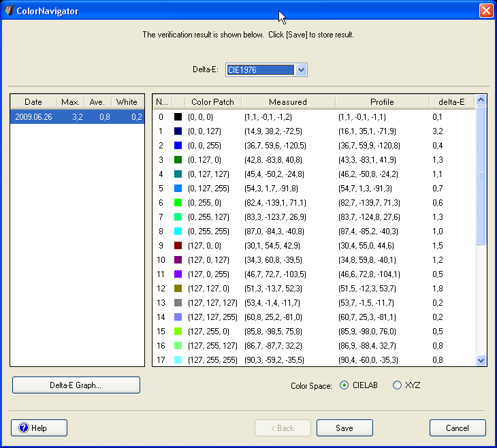Close the ColorNavigator window

click(485, 11)
